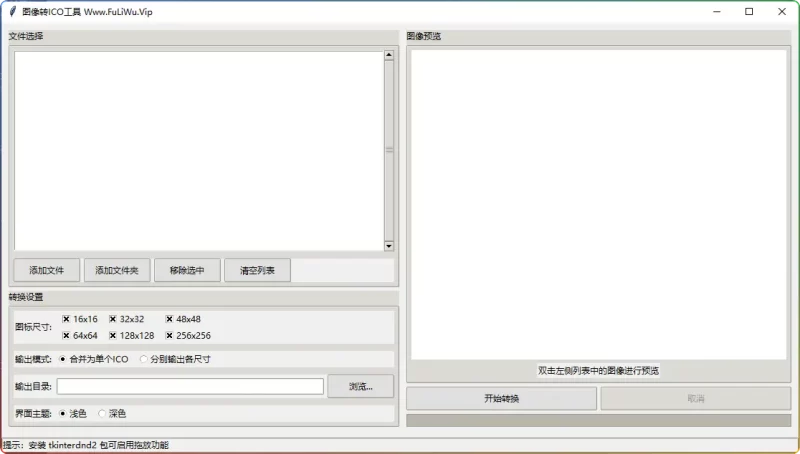Click the 输出目录 path input field
The height and width of the screenshot is (454, 800).
190,386
